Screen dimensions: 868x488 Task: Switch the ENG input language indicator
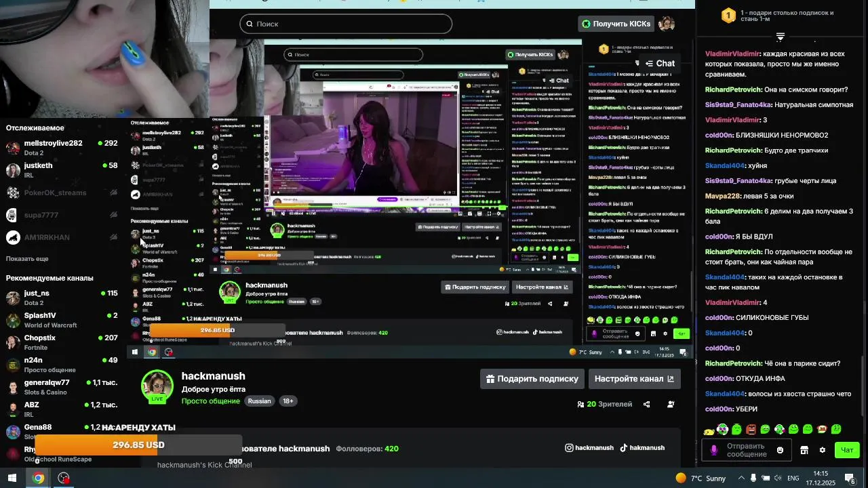coord(793,478)
